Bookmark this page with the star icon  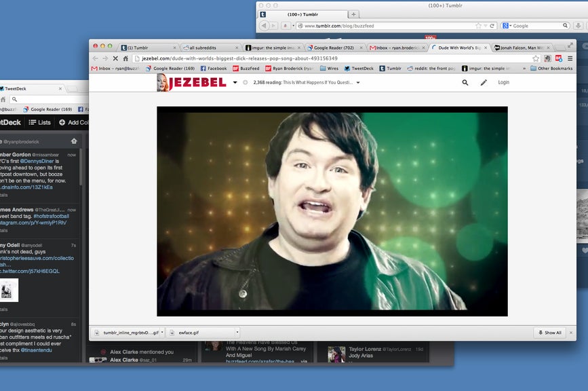(x=536, y=58)
